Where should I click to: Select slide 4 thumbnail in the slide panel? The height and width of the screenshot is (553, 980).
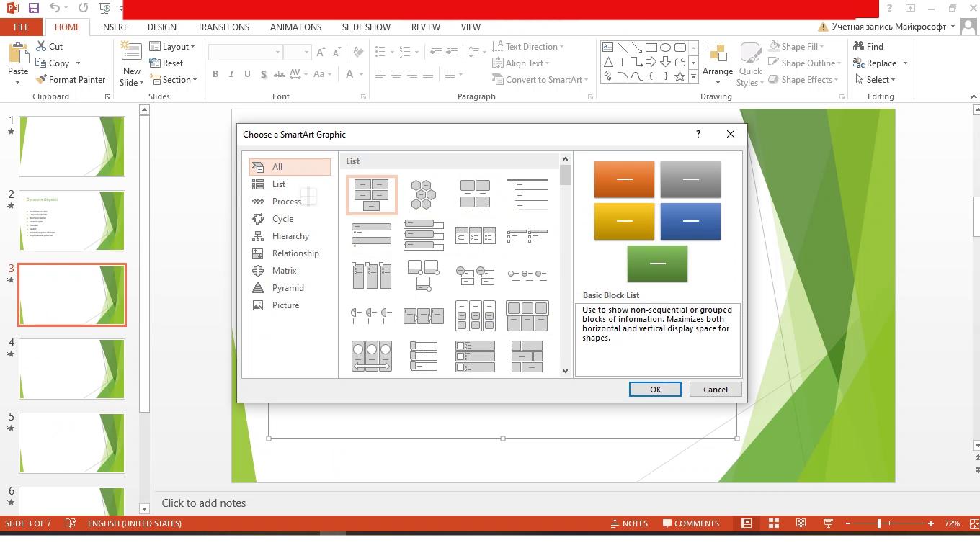72,369
